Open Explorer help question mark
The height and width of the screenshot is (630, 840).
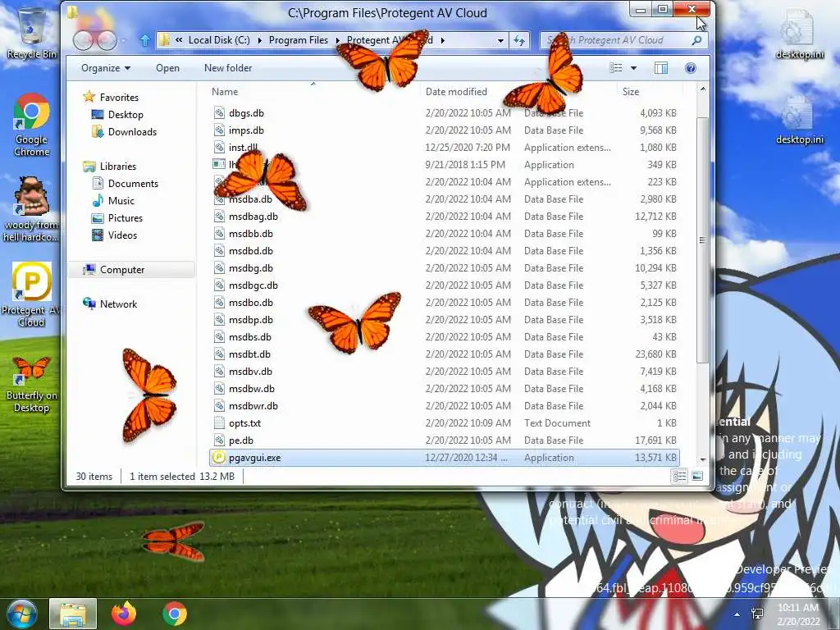pos(691,68)
